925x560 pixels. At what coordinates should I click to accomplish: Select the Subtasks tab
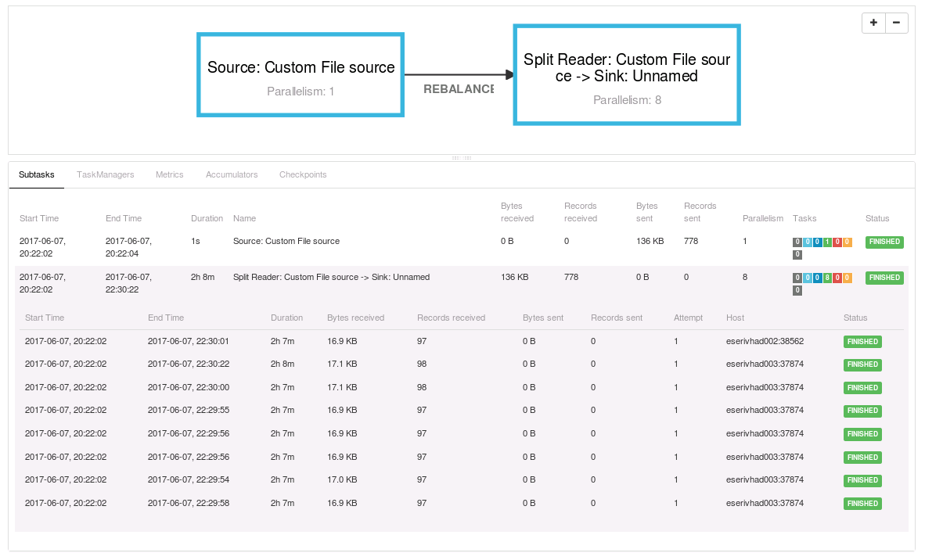(37, 175)
